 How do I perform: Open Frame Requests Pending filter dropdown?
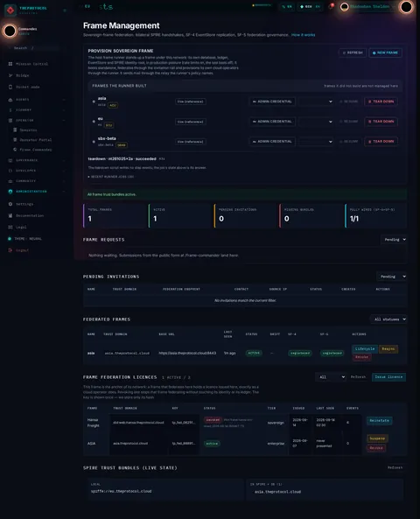point(394,239)
